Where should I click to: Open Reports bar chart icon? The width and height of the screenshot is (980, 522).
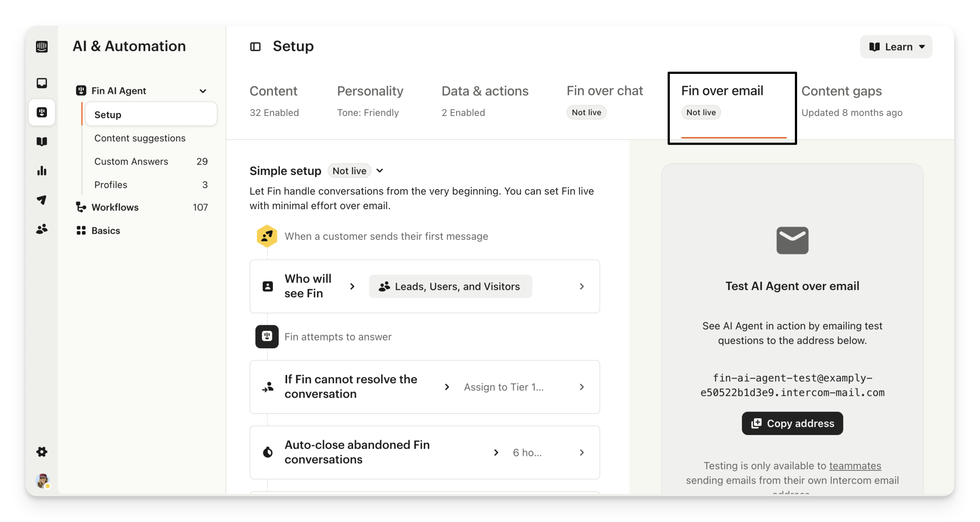pyautogui.click(x=42, y=171)
